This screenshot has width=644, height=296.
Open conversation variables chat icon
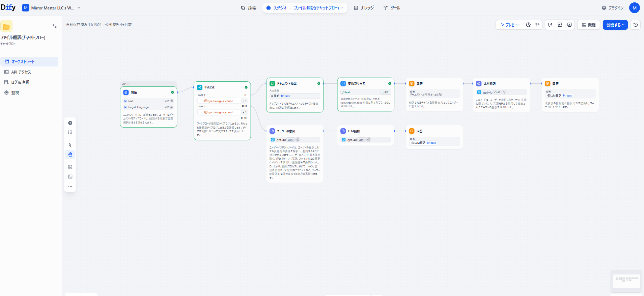click(x=550, y=25)
